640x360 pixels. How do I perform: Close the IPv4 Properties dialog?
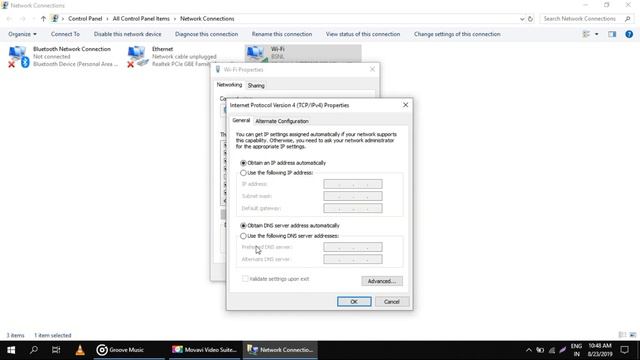405,105
